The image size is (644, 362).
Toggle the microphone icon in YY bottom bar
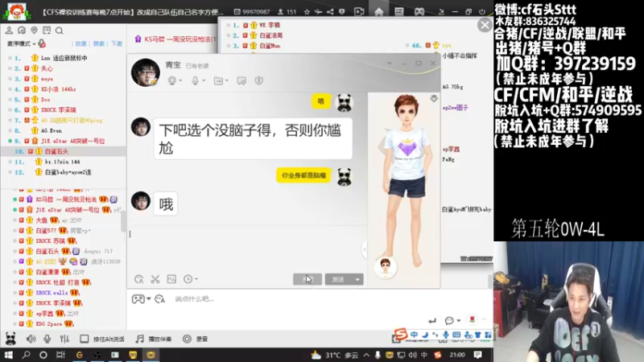pos(47,339)
